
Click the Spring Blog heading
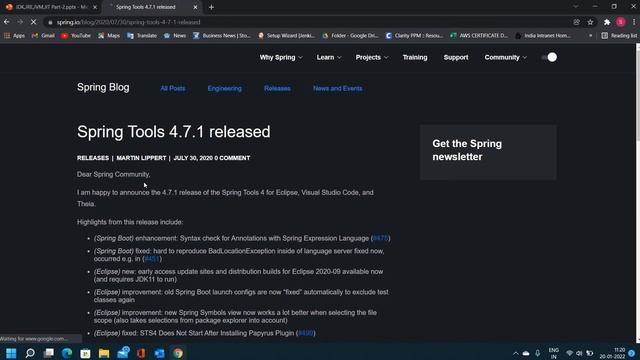(x=103, y=87)
